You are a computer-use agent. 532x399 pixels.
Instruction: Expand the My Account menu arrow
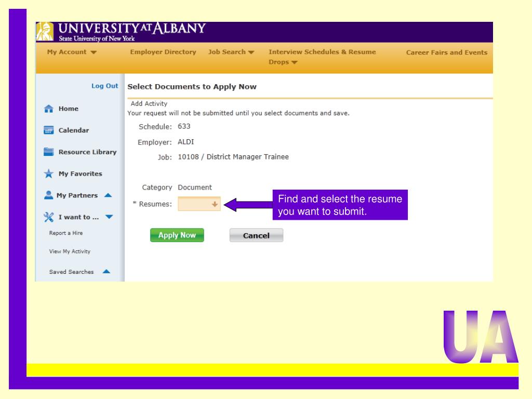[94, 52]
